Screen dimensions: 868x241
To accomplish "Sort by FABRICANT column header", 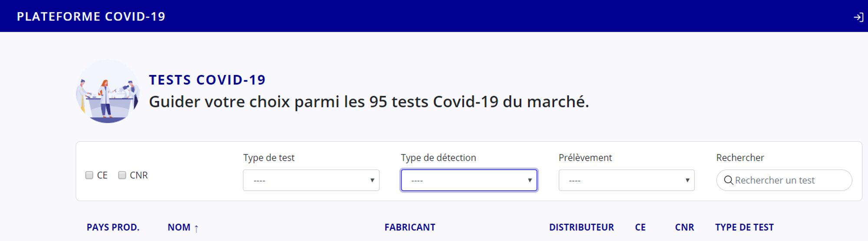I will (x=410, y=228).
